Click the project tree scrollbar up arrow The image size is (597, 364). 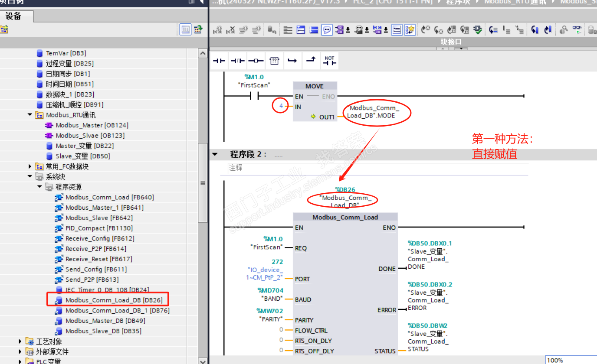pyautogui.click(x=203, y=53)
